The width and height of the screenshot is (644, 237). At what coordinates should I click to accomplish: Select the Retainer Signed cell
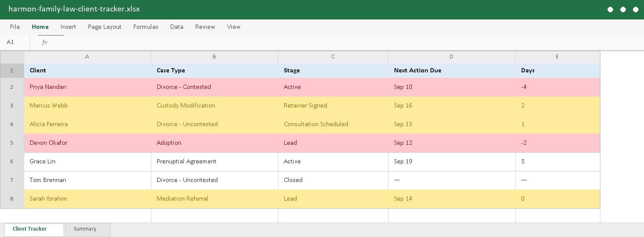pyautogui.click(x=333, y=106)
